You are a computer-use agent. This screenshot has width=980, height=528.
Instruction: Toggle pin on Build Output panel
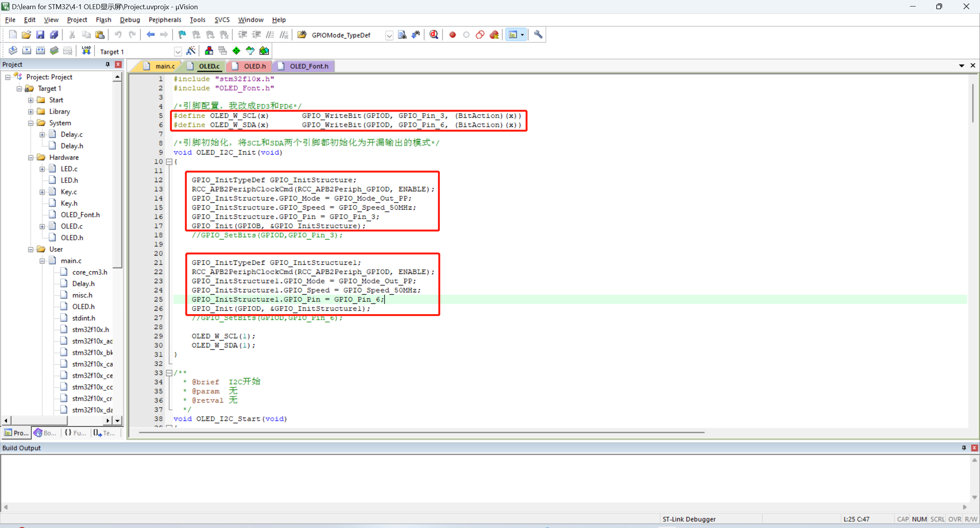[964, 448]
